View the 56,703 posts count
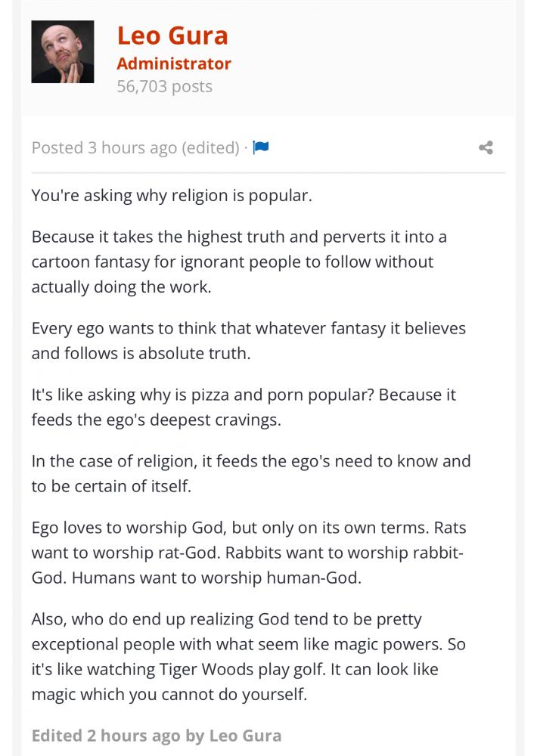Image resolution: width=537 pixels, height=756 pixels. (165, 86)
